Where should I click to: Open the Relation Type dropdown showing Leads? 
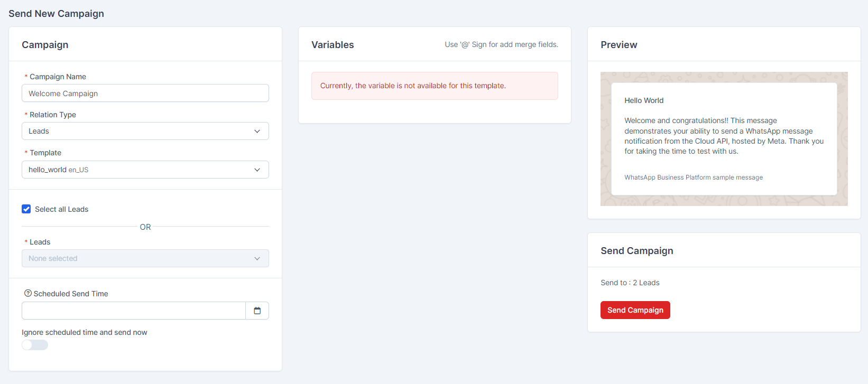click(x=137, y=131)
